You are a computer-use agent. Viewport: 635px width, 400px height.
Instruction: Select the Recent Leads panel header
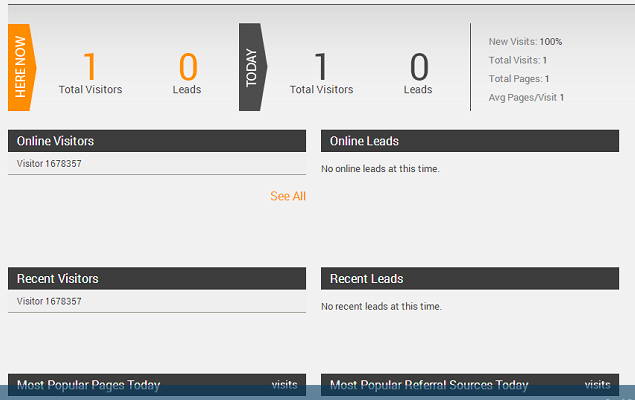[x=470, y=279]
